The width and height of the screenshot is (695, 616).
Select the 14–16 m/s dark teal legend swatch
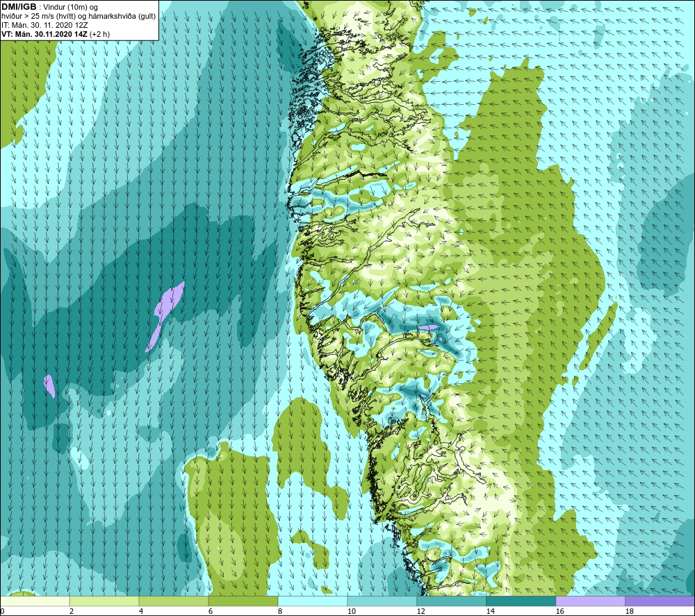pyautogui.click(x=521, y=601)
